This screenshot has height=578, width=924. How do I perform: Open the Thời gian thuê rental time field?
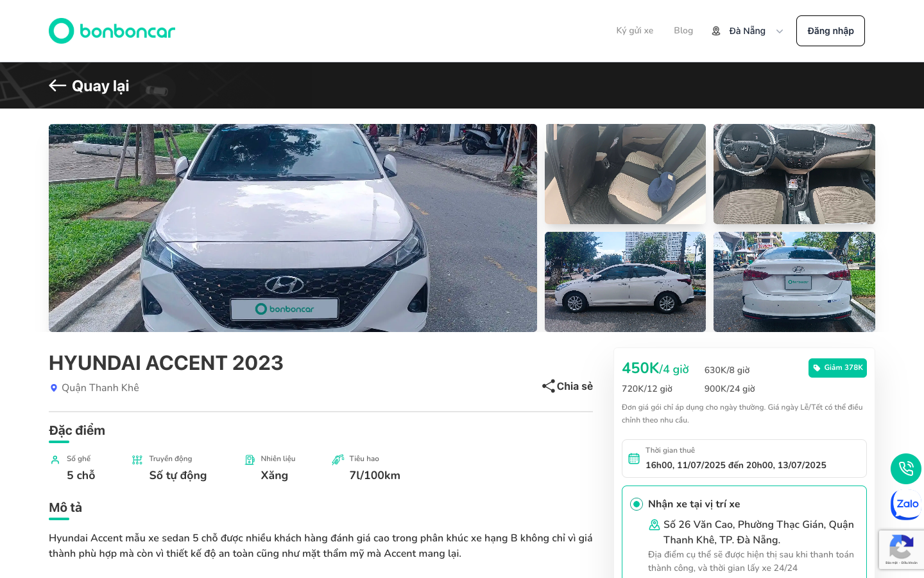(744, 459)
